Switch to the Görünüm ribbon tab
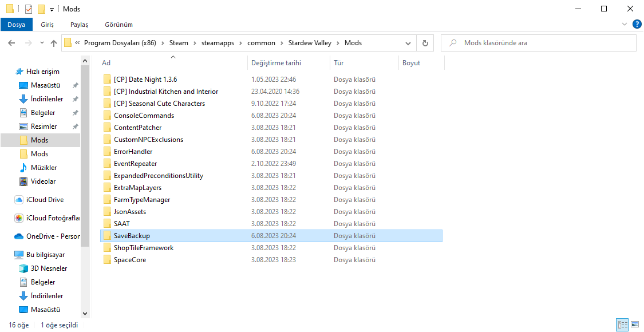644x332 pixels. pyautogui.click(x=118, y=25)
